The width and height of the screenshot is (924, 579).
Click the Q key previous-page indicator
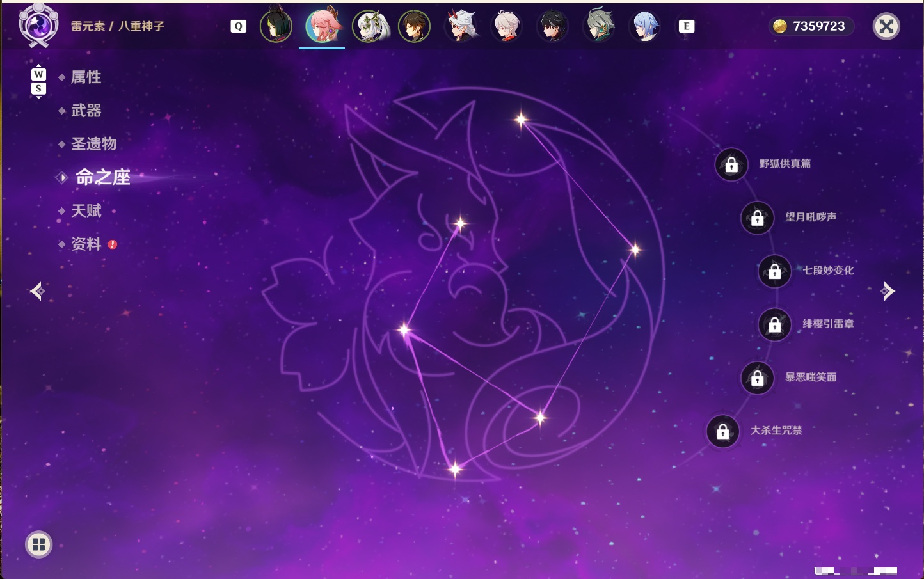point(238,26)
